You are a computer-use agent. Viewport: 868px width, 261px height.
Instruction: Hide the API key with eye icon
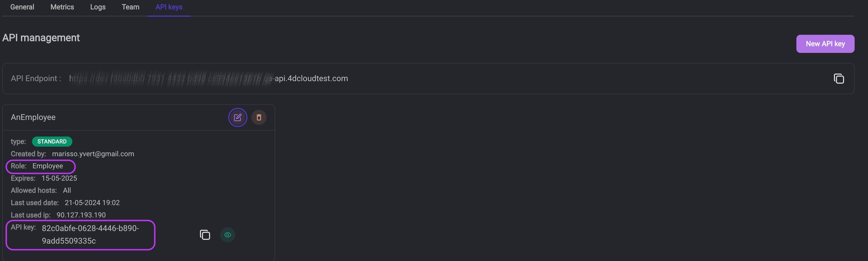(228, 235)
